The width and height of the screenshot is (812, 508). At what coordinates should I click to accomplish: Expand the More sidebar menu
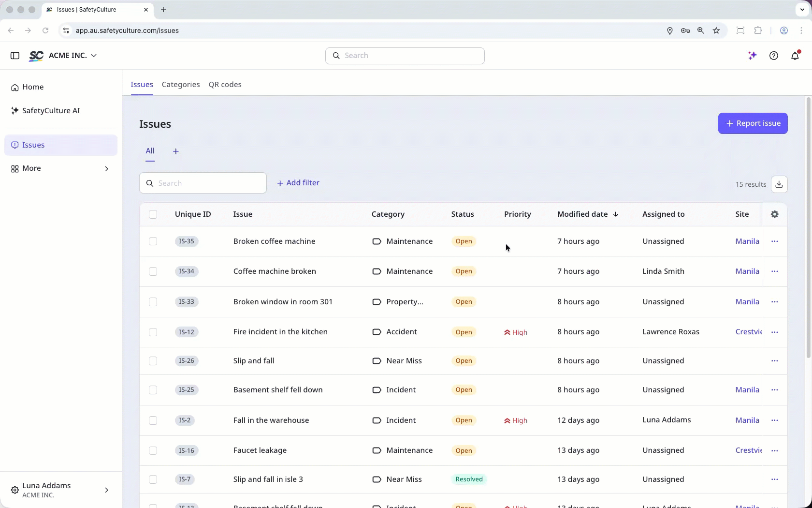click(61, 168)
